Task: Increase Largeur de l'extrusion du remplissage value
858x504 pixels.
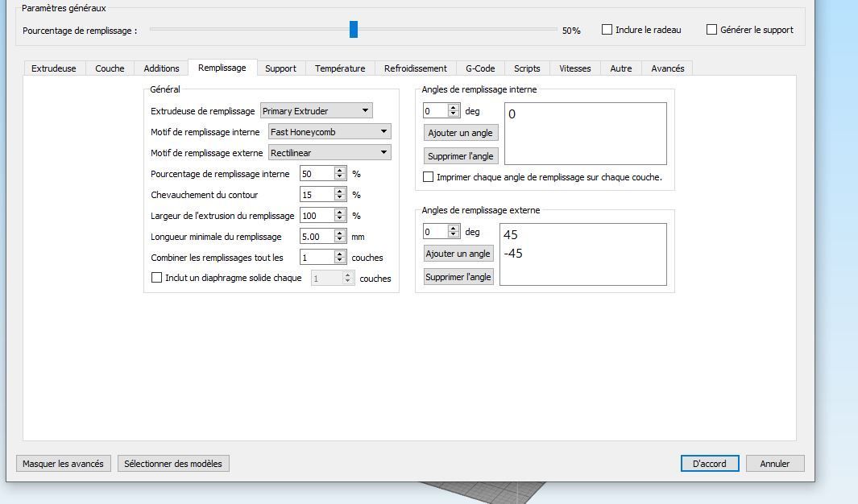Action: 340,213
